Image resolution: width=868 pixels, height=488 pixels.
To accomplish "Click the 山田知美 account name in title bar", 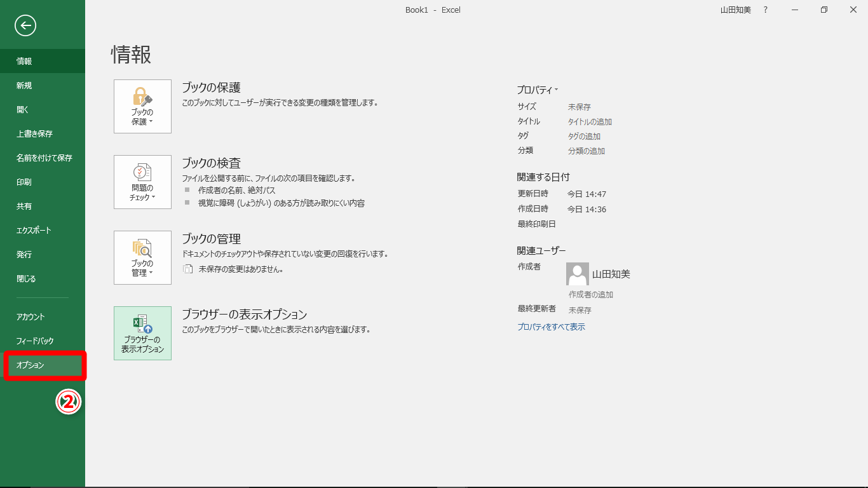I will [x=735, y=10].
